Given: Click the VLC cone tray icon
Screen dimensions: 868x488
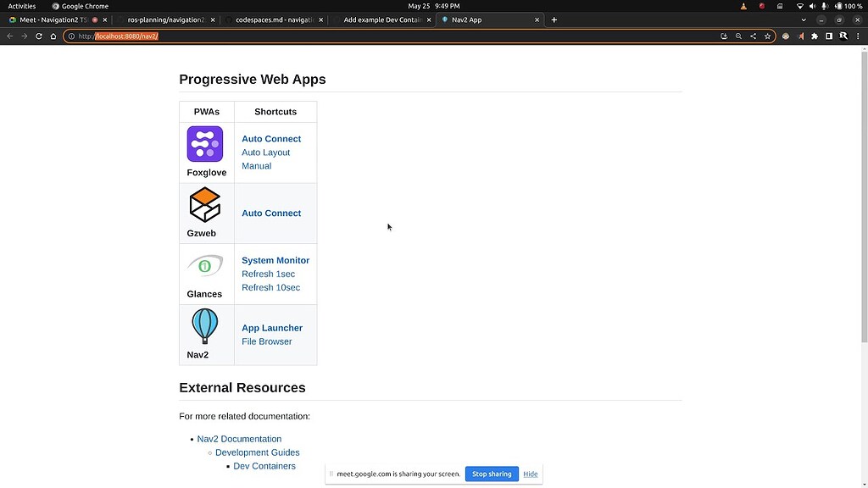Looking at the screenshot, I should [743, 6].
